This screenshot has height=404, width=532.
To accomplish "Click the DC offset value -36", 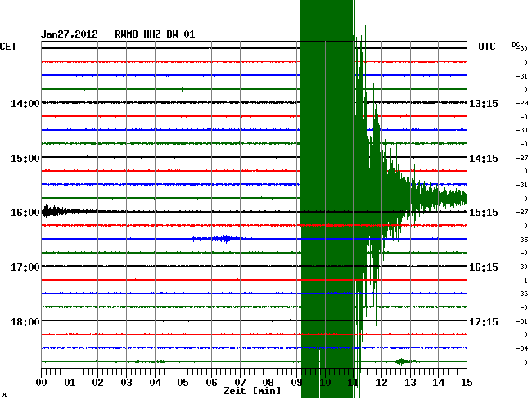I will pyautogui.click(x=522, y=294).
